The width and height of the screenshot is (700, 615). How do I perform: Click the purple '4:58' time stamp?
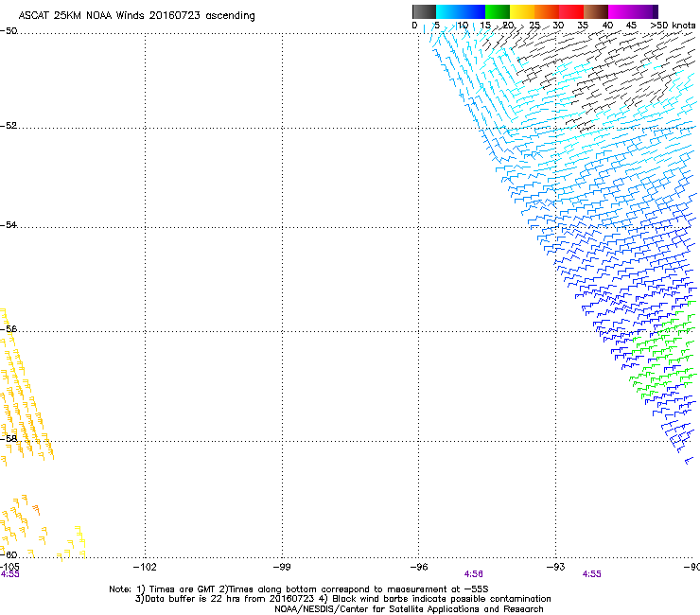473,574
